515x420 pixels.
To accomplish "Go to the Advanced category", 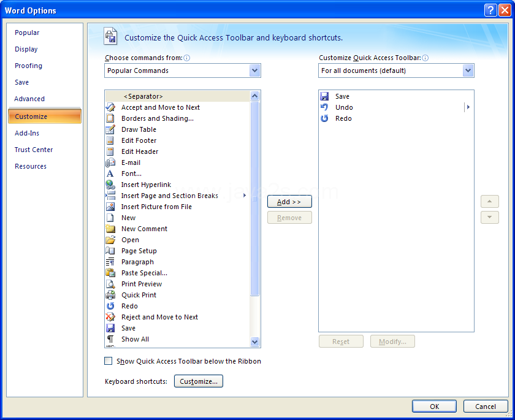I will tap(29, 99).
